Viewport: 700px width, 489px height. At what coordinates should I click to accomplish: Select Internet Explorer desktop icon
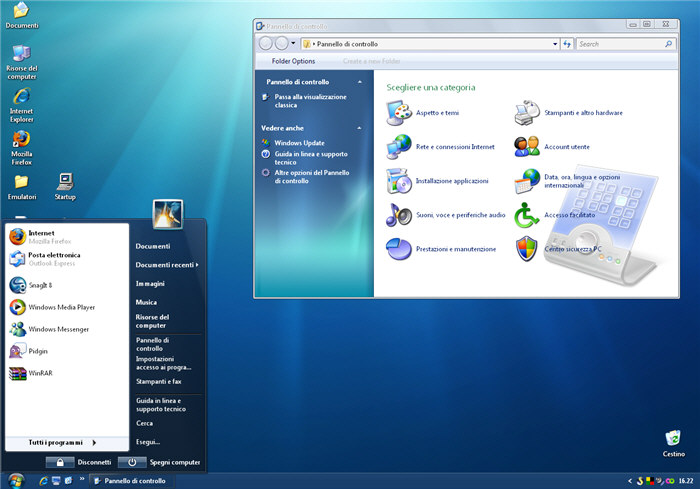21,105
